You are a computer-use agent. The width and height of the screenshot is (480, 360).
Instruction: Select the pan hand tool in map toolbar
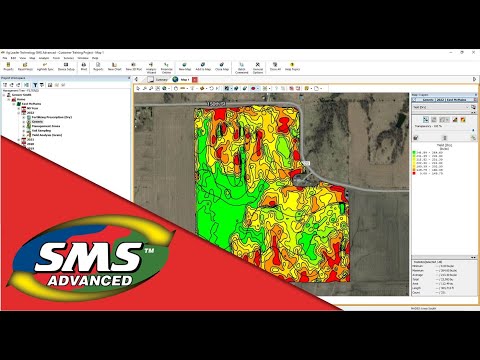(x=176, y=88)
